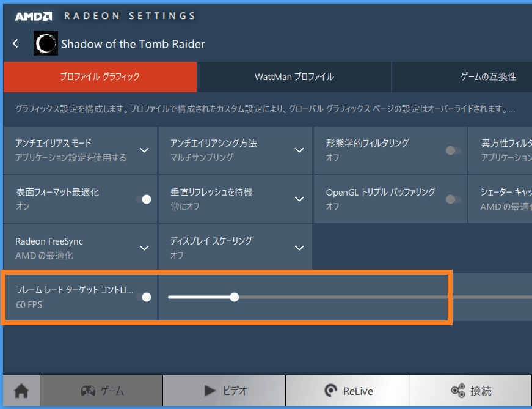Go back using the left arrow
Image resolution: width=532 pixels, height=409 pixels.
(x=15, y=43)
